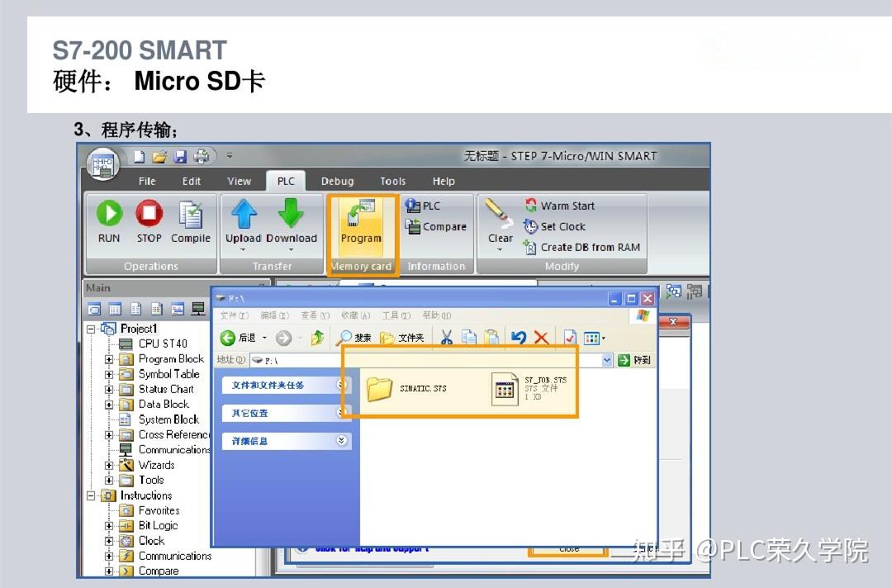892x588 pixels.
Task: Select the S7_JOB.S7S file
Action: [529, 388]
